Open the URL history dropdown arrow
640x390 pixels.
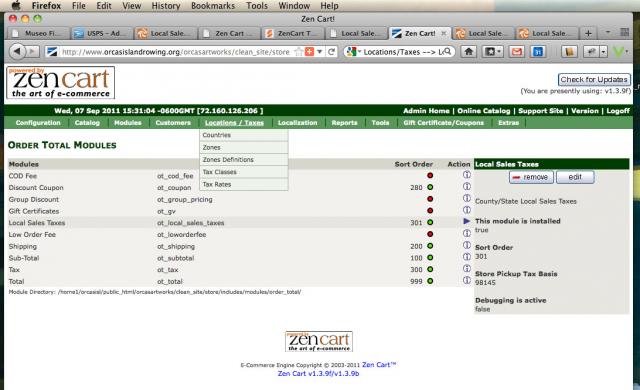click(320, 52)
